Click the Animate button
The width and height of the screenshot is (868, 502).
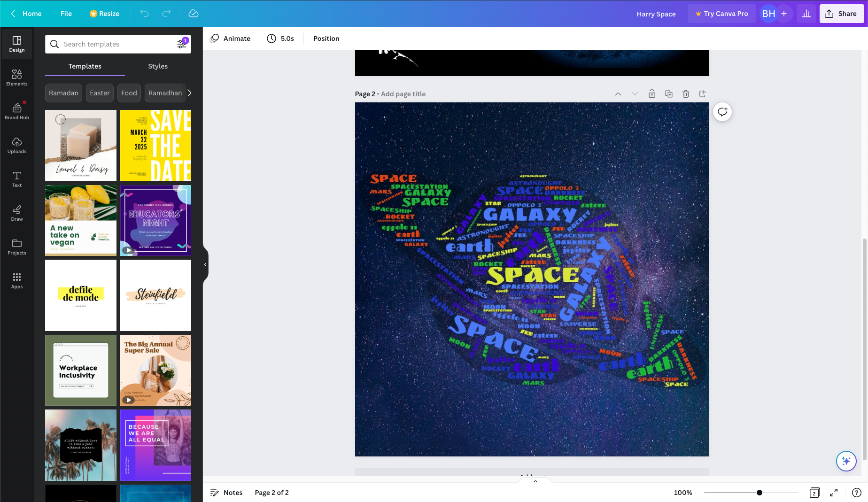coord(230,39)
